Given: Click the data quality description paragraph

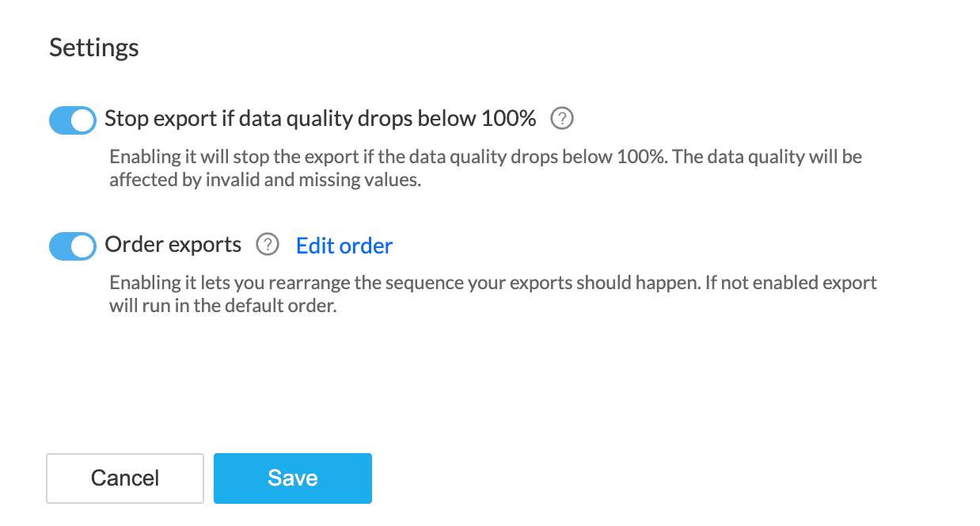Looking at the screenshot, I should [484, 168].
